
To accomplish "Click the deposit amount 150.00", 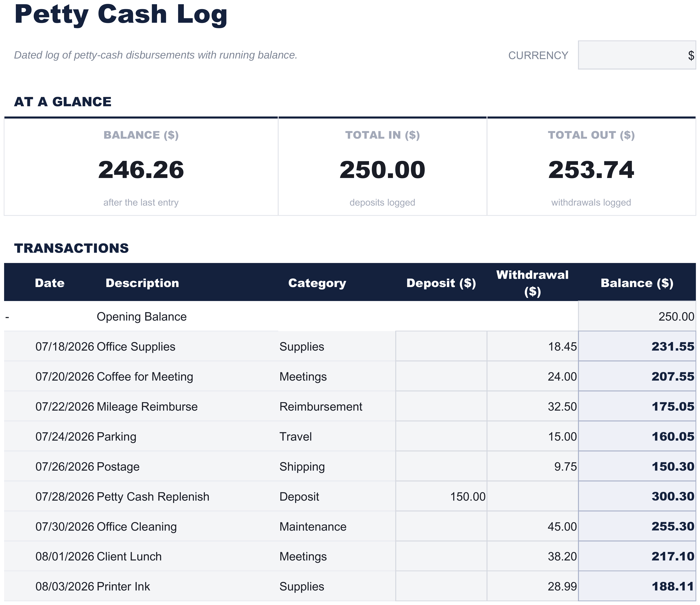I will (x=441, y=496).
